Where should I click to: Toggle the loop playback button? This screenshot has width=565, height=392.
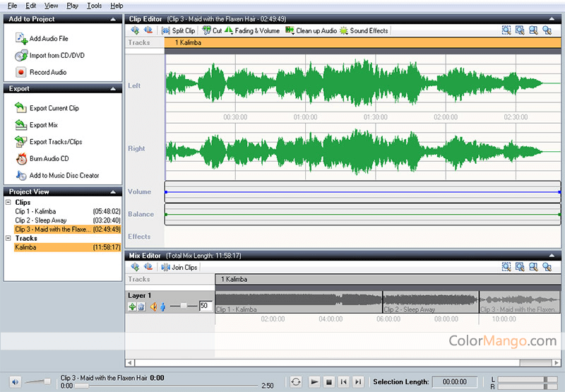(x=296, y=381)
